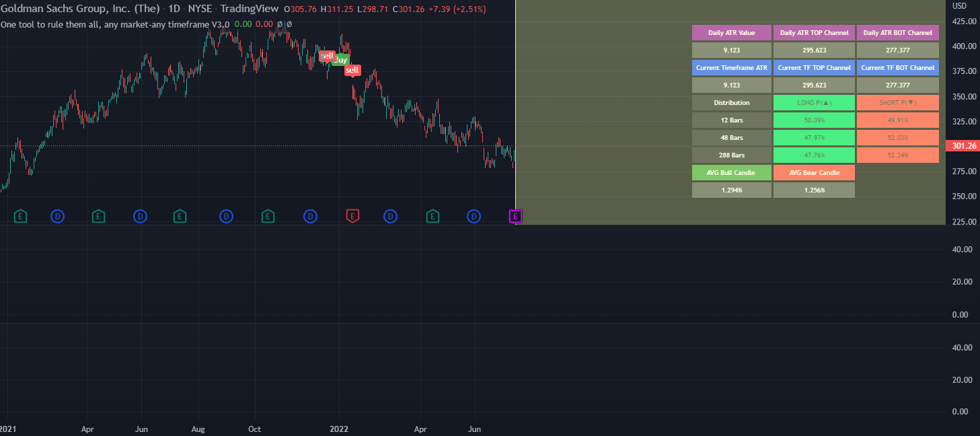The width and height of the screenshot is (980, 436).
Task: Click the 'Daily ATR TOP Channel' header cell
Action: pyautogui.click(x=814, y=33)
